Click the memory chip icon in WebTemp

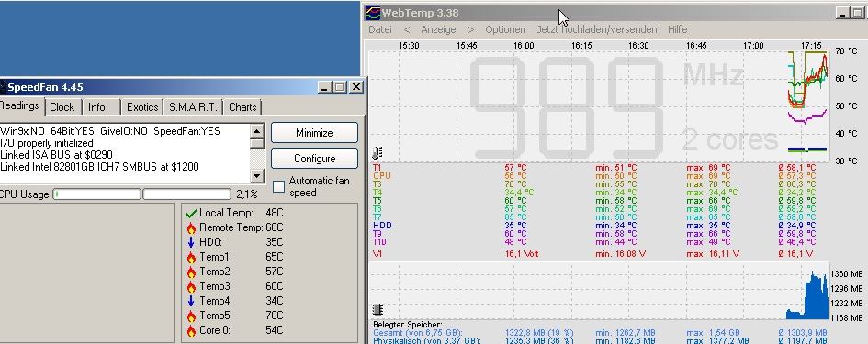coord(378,310)
